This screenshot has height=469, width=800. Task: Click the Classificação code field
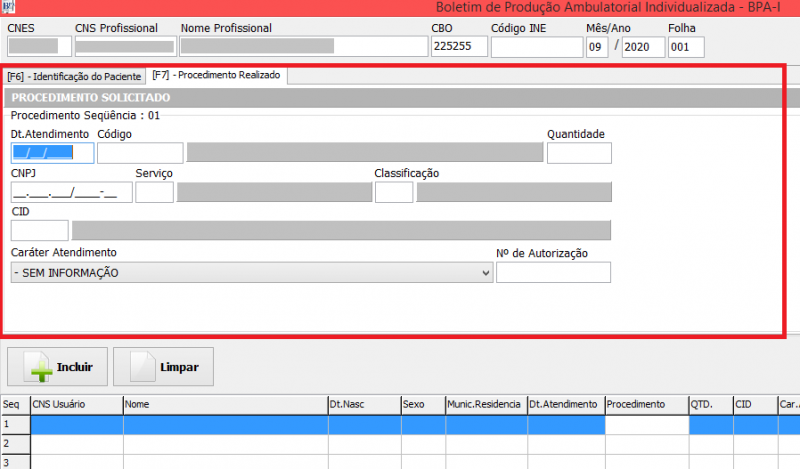click(393, 192)
